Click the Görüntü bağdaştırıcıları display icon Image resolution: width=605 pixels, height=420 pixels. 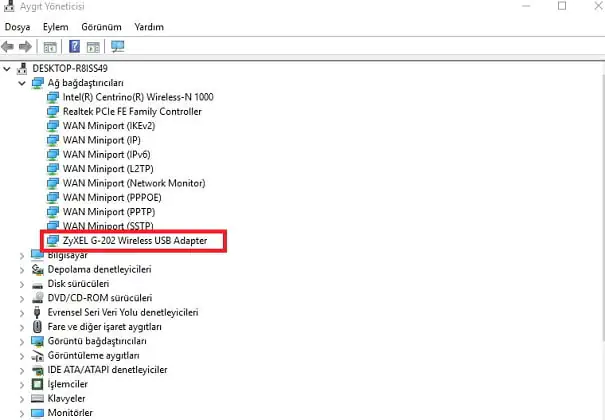click(x=37, y=341)
